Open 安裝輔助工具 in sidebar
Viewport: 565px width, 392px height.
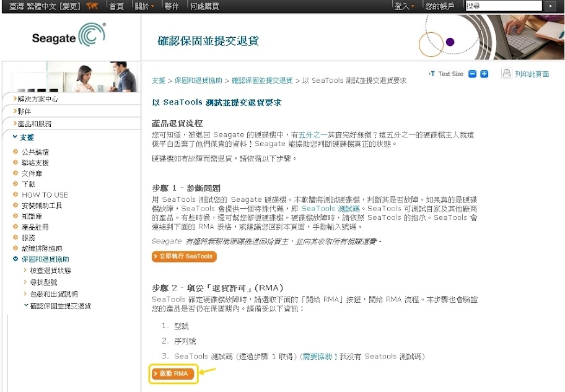coord(42,206)
